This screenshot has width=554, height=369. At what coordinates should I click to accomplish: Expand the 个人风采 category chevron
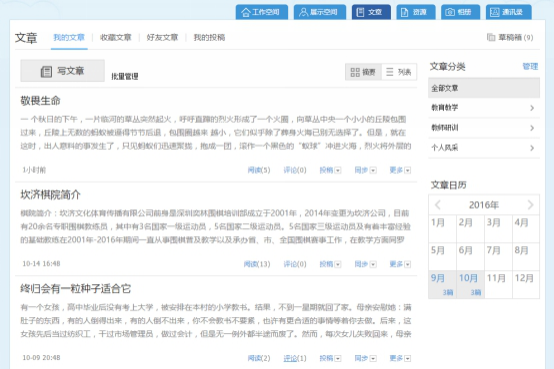(532, 148)
